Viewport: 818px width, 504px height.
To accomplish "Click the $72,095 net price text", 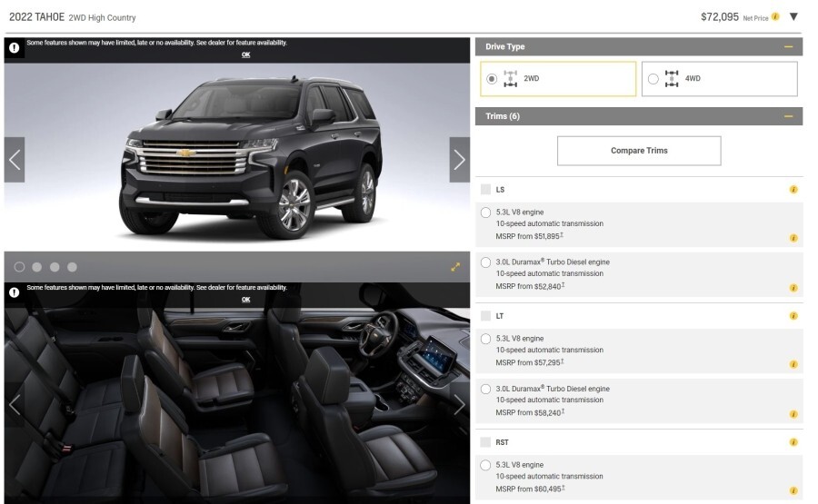I will click(720, 16).
